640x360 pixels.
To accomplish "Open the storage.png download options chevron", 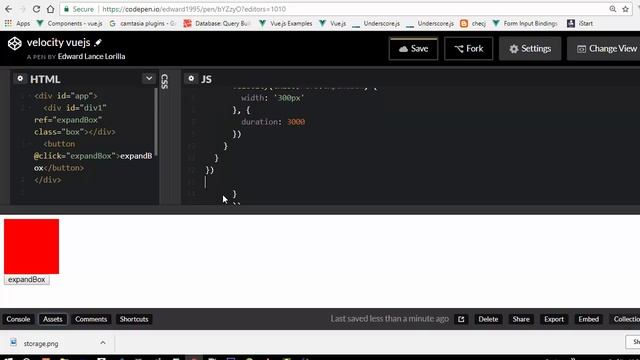I will 103,343.
